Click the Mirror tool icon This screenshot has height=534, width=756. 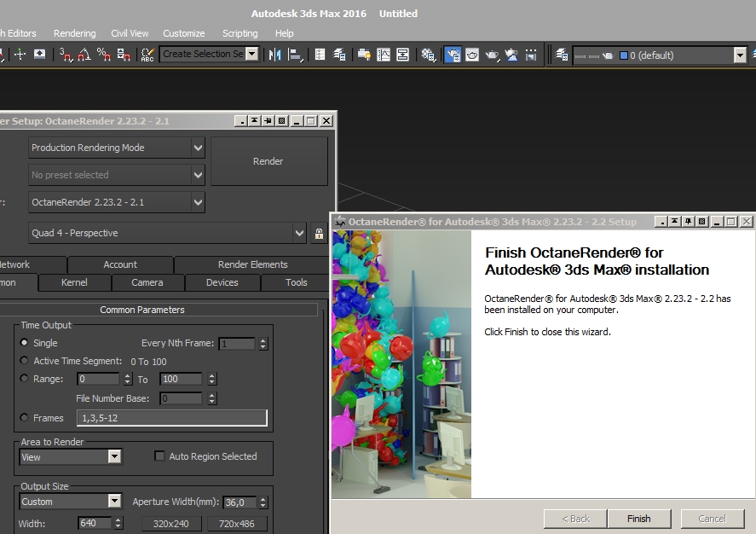[274, 55]
